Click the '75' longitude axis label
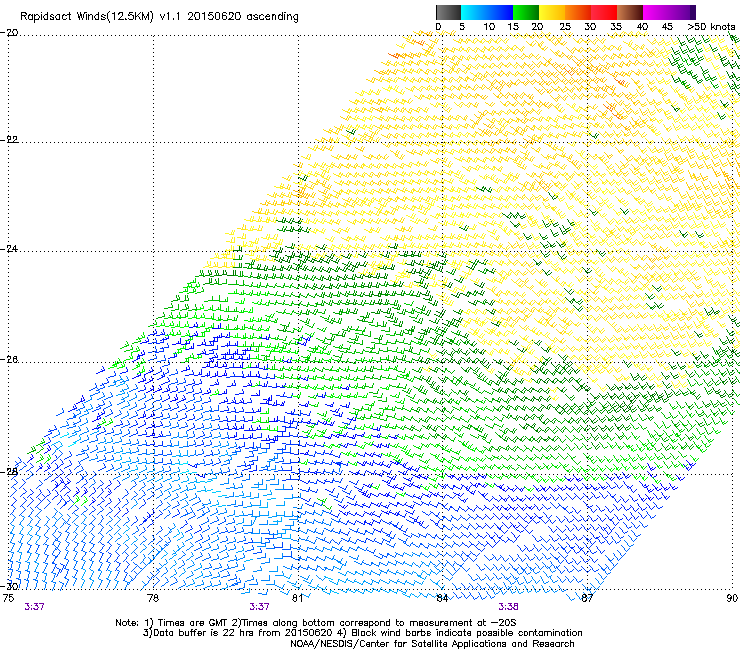This screenshot has height=650, width=740. pyautogui.click(x=8, y=598)
